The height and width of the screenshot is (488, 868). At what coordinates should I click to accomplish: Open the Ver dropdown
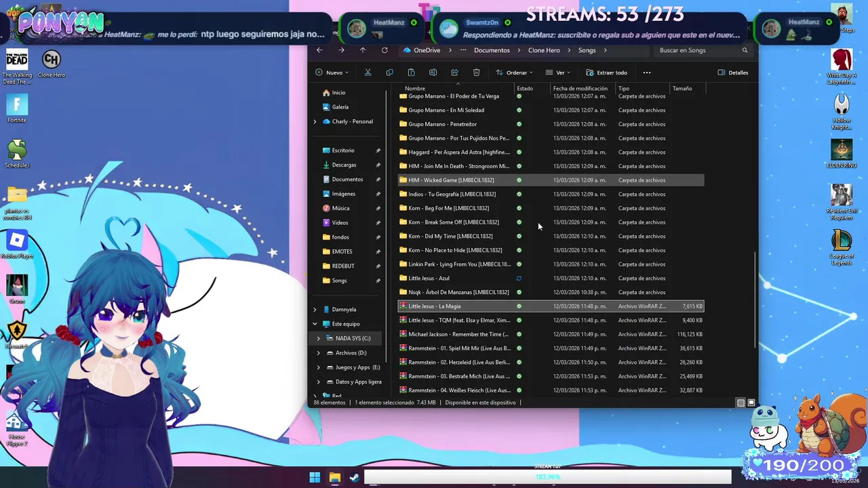558,73
